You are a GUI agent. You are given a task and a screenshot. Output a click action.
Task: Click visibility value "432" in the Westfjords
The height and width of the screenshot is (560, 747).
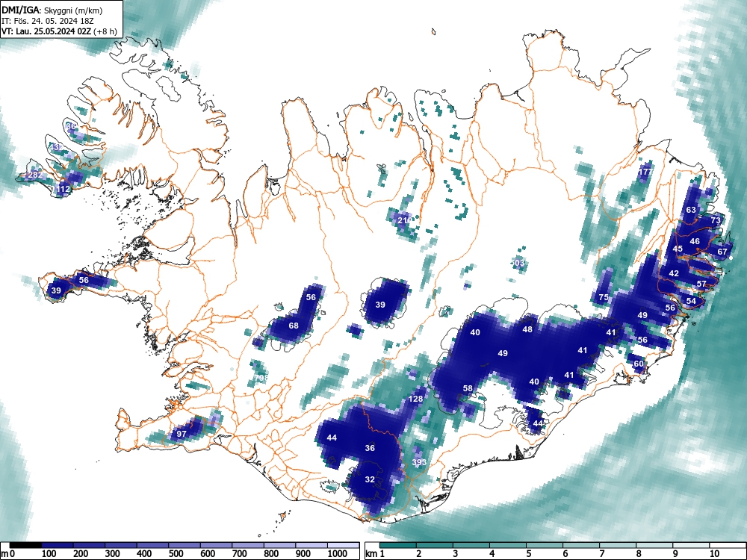[x=56, y=147]
